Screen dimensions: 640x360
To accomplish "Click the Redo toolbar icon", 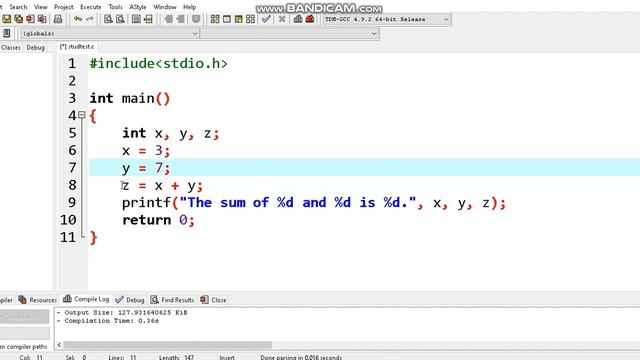I will (89, 19).
